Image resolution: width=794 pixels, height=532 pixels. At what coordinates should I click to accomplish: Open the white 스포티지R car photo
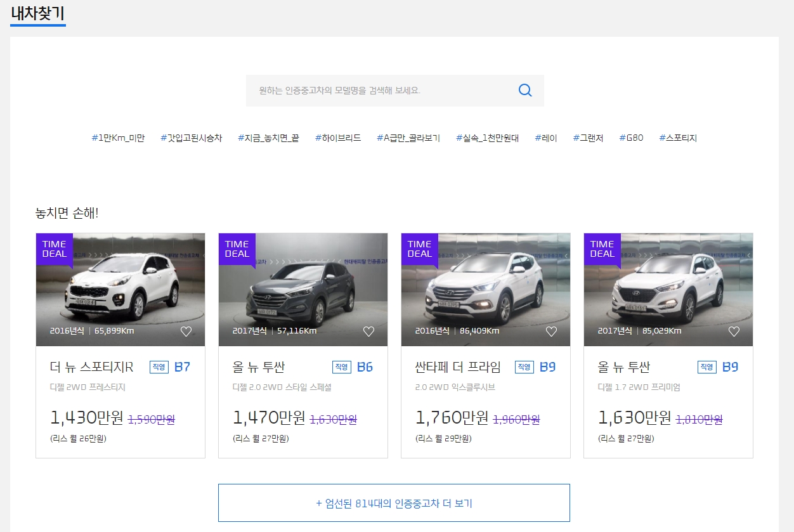(x=120, y=290)
